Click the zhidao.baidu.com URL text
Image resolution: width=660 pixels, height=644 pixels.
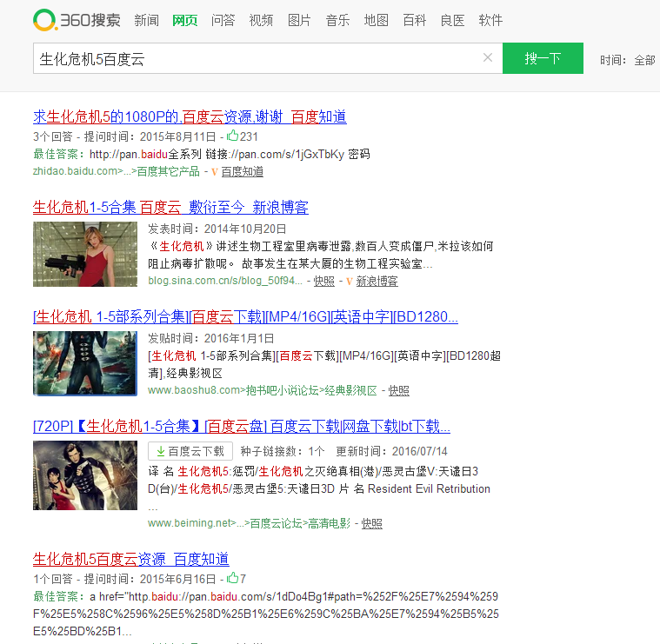[117, 171]
